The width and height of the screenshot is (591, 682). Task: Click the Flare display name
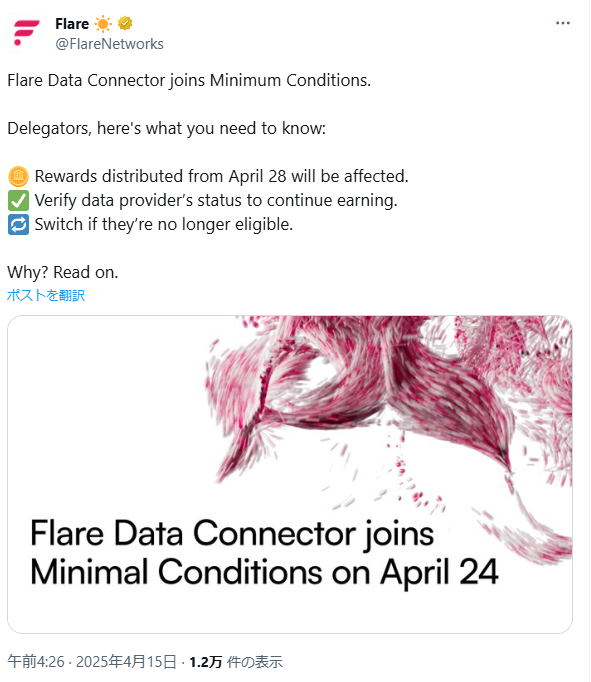pos(72,23)
